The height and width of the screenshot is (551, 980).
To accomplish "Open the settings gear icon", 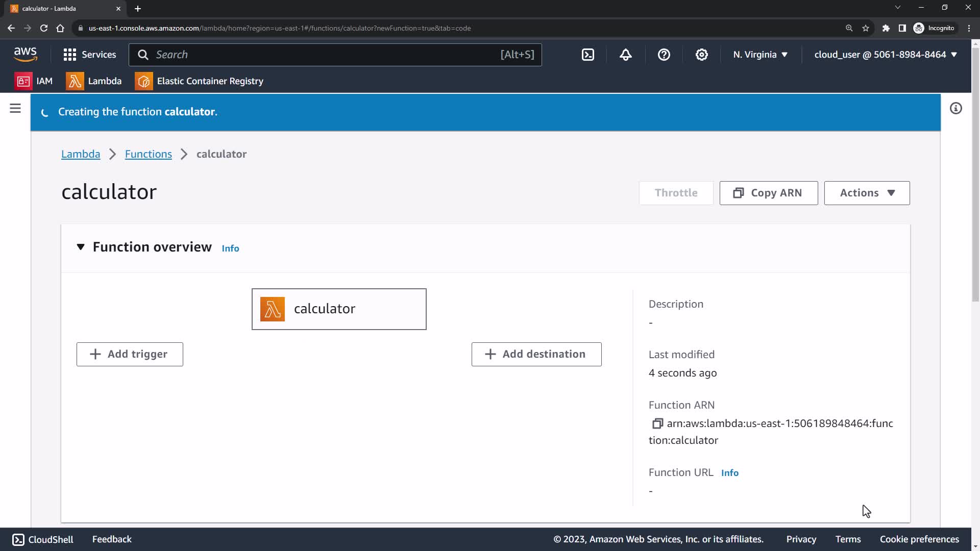I will click(x=702, y=55).
